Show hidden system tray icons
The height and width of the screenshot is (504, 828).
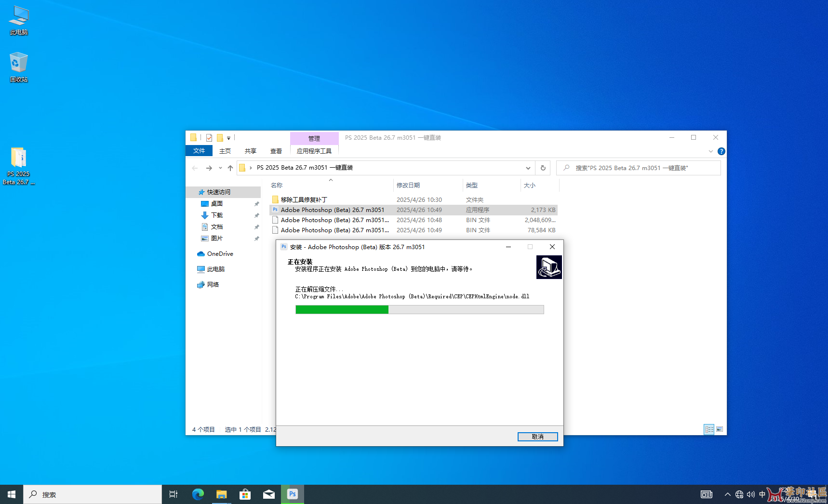point(727,494)
